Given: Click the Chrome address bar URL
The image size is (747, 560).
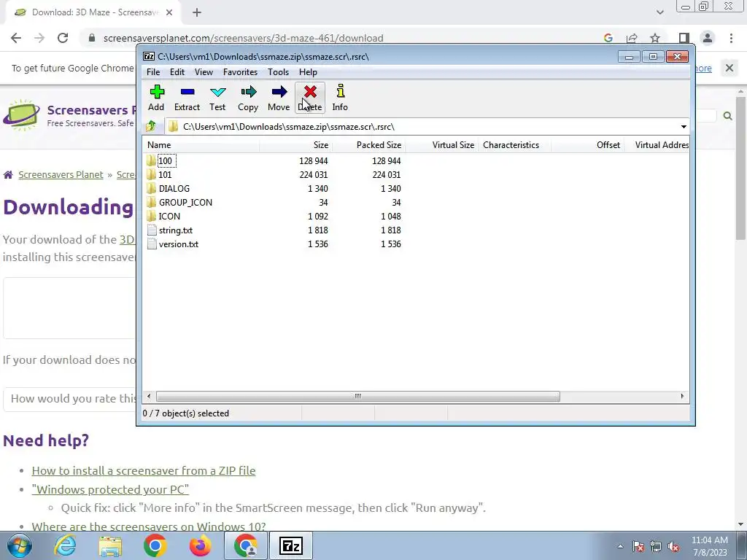Looking at the screenshot, I should [244, 38].
